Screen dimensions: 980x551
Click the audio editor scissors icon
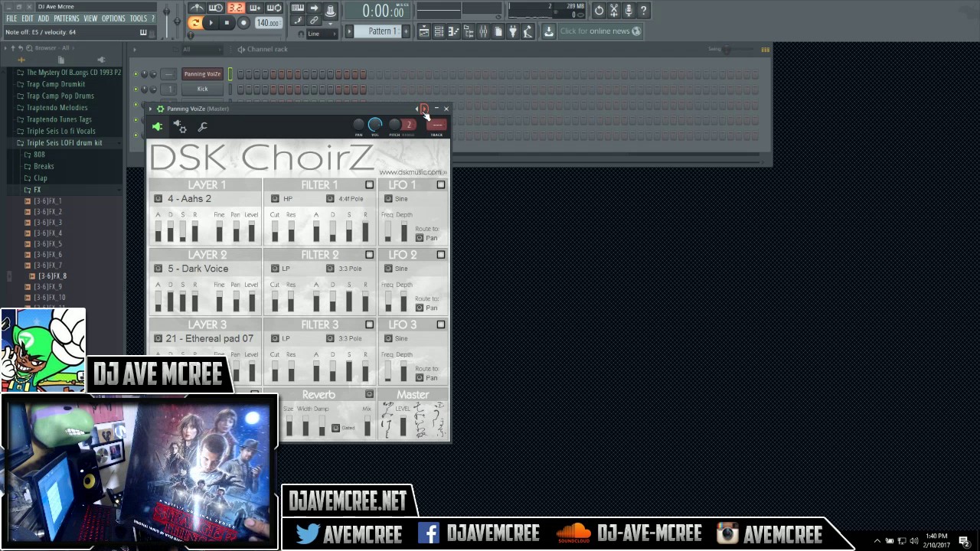pos(614,10)
